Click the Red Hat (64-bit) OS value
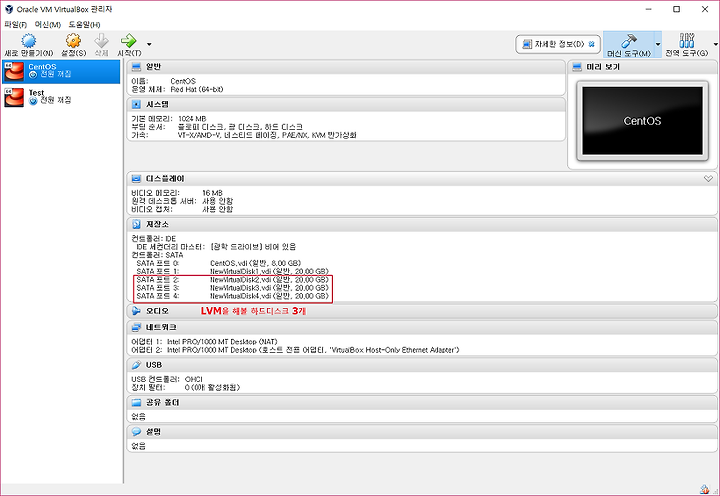The height and width of the screenshot is (496, 720). 197,90
